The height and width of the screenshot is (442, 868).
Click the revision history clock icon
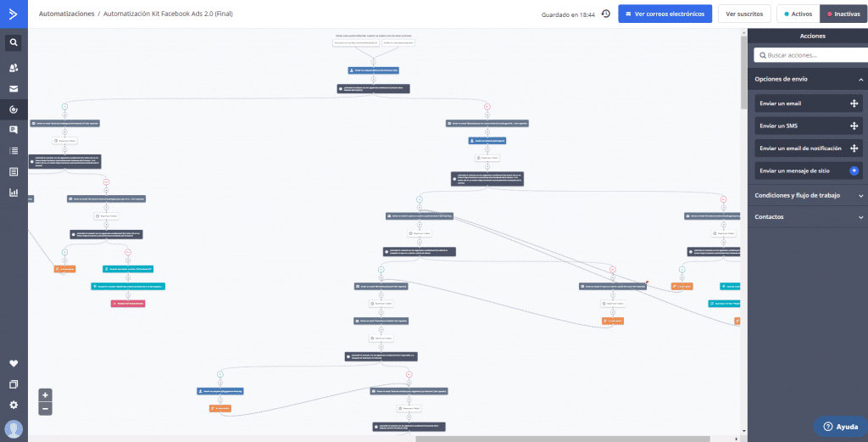coord(606,14)
